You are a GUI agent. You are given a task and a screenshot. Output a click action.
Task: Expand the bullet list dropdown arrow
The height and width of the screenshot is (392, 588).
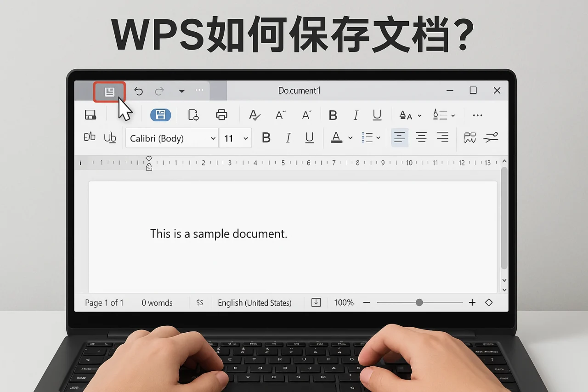coord(378,138)
